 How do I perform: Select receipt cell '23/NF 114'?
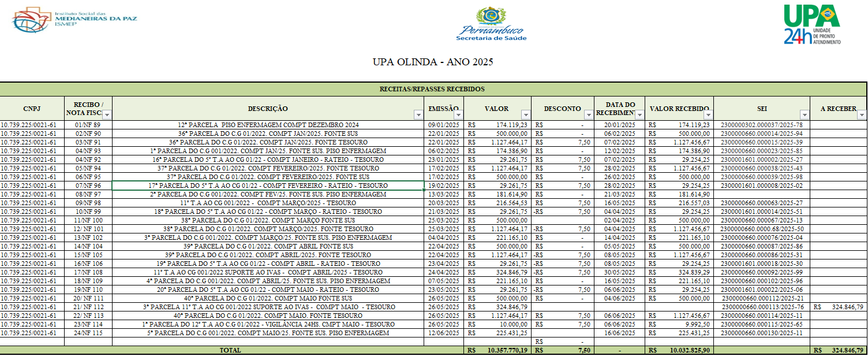pyautogui.click(x=88, y=324)
